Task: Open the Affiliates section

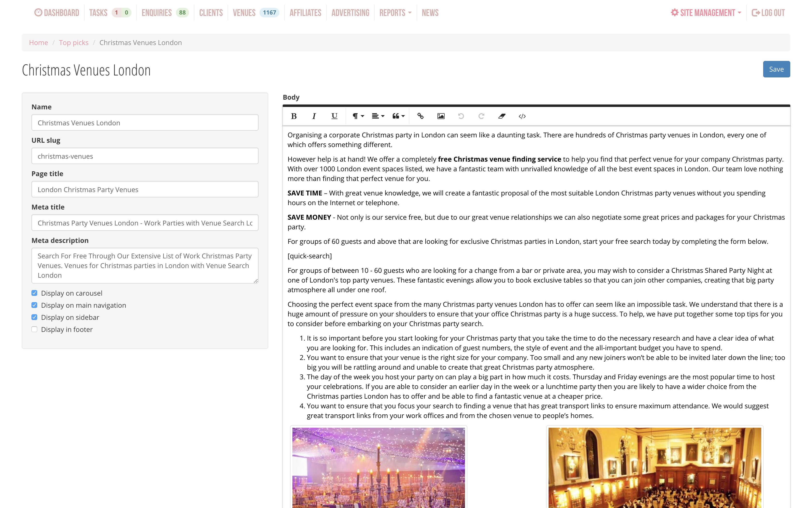Action: [x=305, y=13]
